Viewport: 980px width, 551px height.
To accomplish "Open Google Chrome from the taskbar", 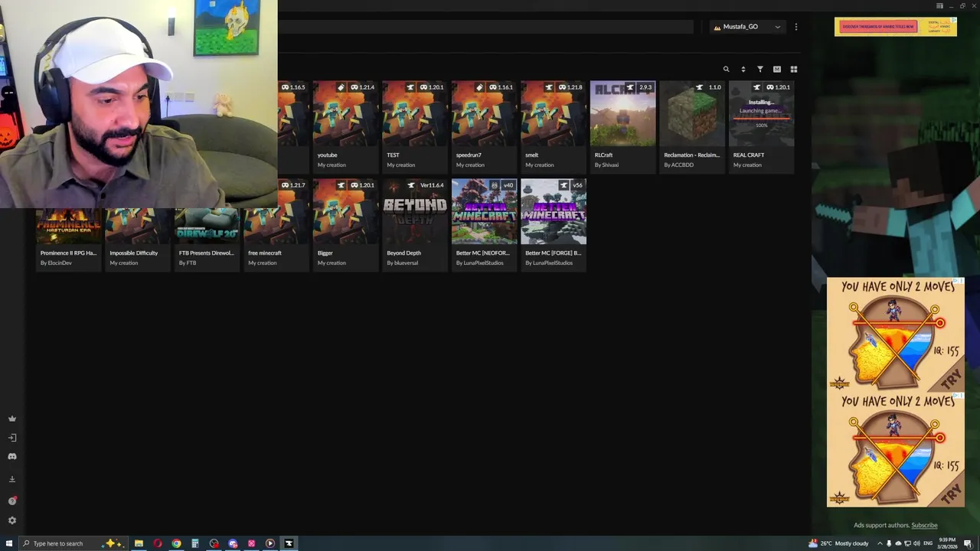I will 176,543.
